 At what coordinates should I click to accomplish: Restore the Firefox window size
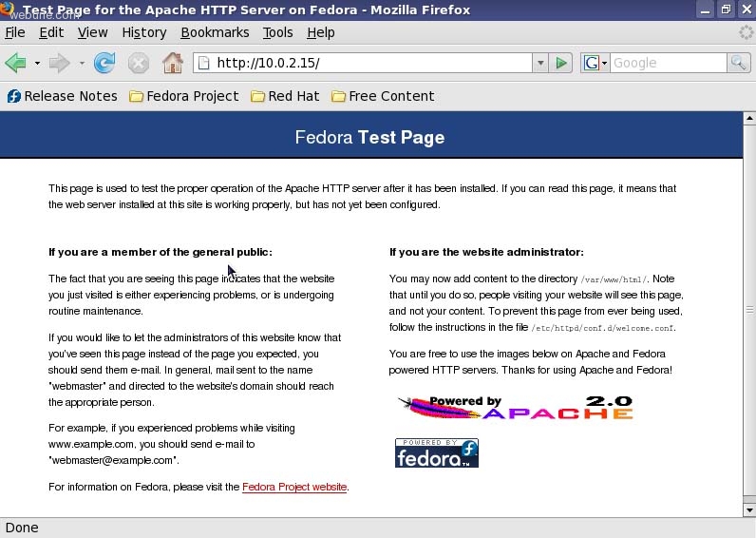[x=727, y=10]
